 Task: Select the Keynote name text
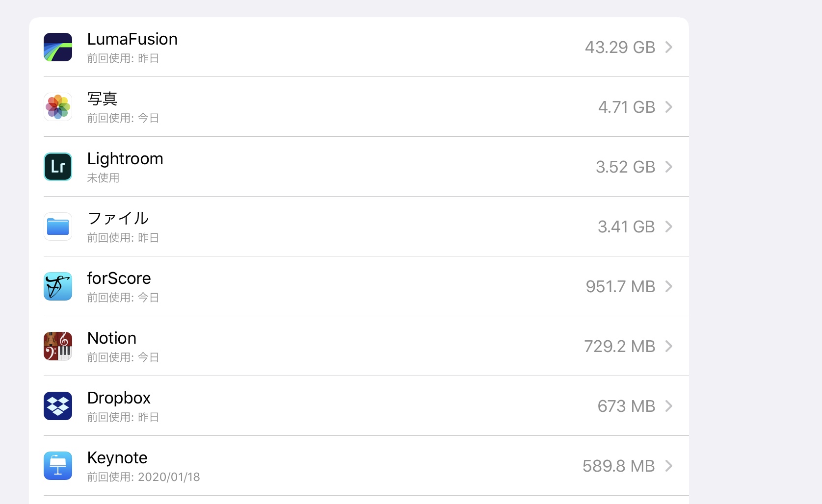(117, 458)
